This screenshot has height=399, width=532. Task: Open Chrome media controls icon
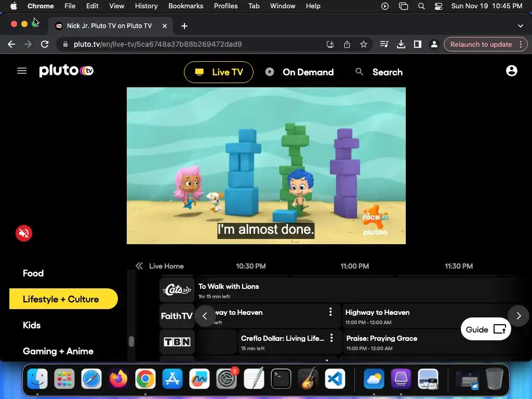click(384, 44)
